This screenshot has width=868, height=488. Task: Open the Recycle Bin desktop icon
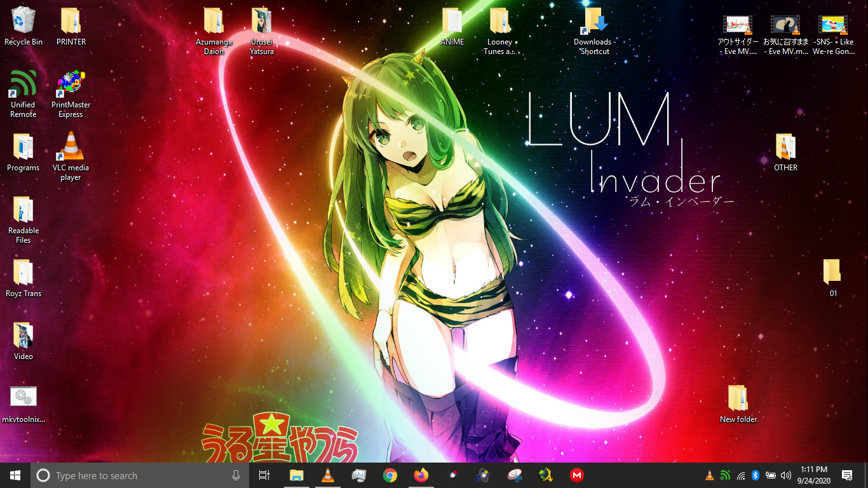tap(24, 27)
